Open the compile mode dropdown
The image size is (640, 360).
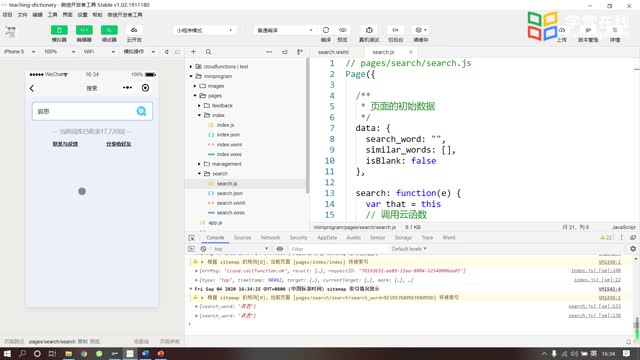point(285,30)
